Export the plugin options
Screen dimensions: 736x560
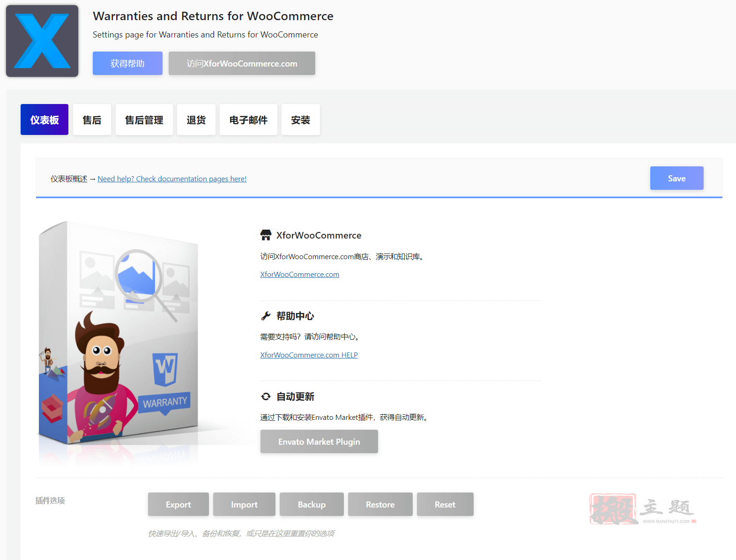tap(178, 504)
